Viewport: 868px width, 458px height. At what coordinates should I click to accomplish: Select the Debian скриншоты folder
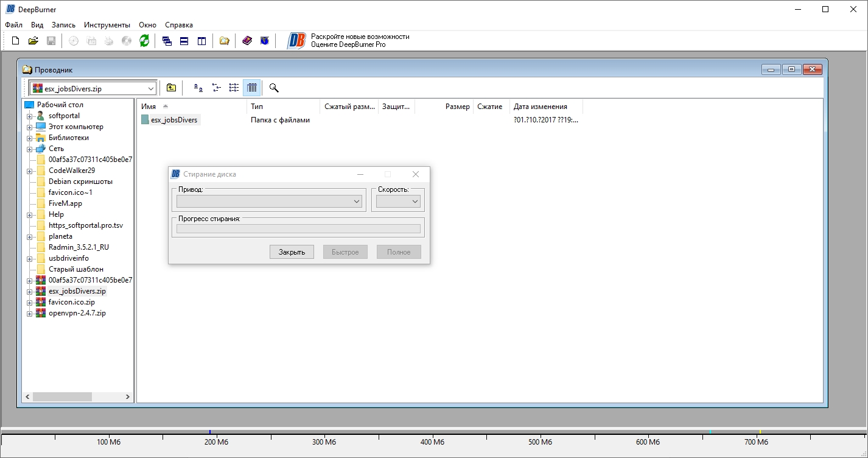(x=80, y=181)
